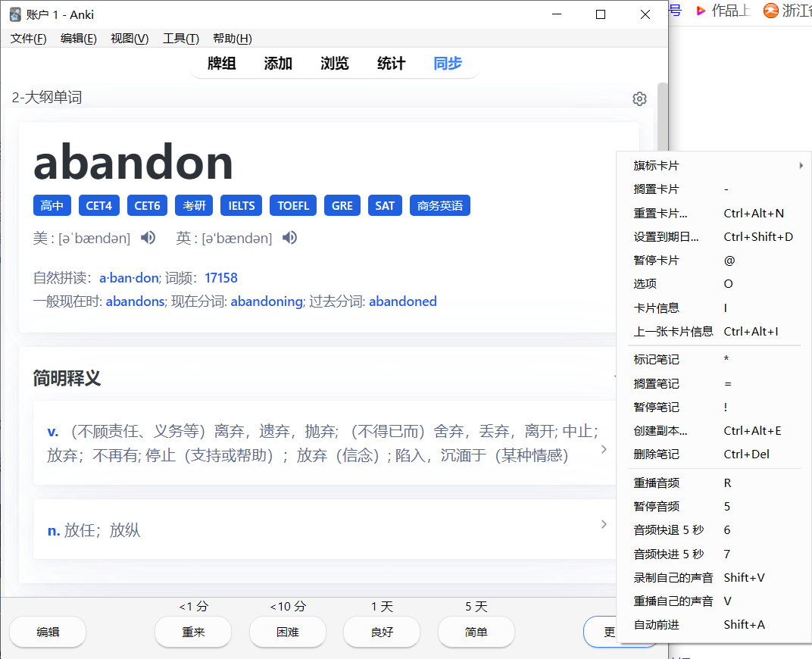Image resolution: width=812 pixels, height=659 pixels.
Task: Expand the verb definition chevron arrow
Action: pyautogui.click(x=604, y=449)
